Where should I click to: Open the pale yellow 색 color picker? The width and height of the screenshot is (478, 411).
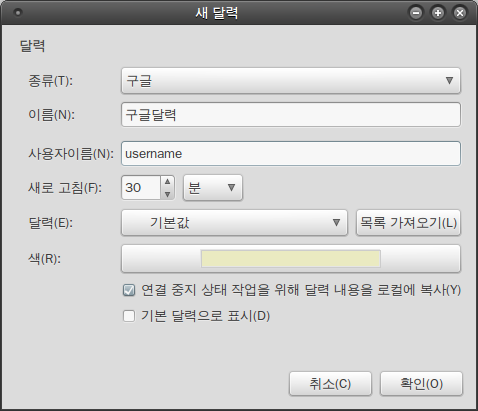pyautogui.click(x=291, y=259)
